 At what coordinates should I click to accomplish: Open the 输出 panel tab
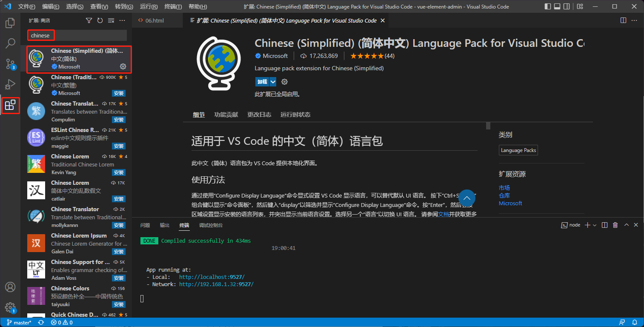pyautogui.click(x=164, y=225)
